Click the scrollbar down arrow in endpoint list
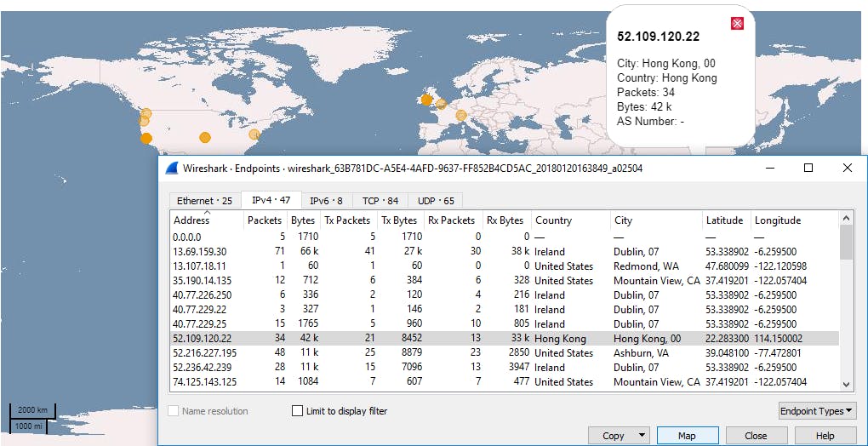Screen dimensions: 868x446 coord(845,385)
